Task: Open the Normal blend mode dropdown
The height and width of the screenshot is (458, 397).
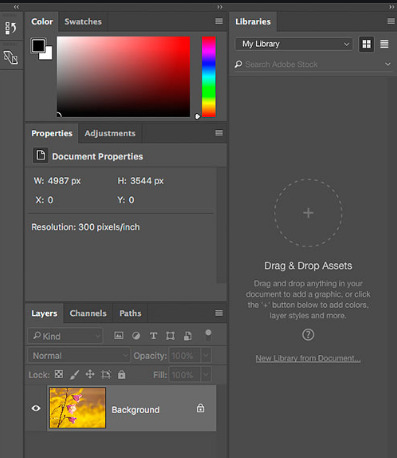Action: pos(79,356)
